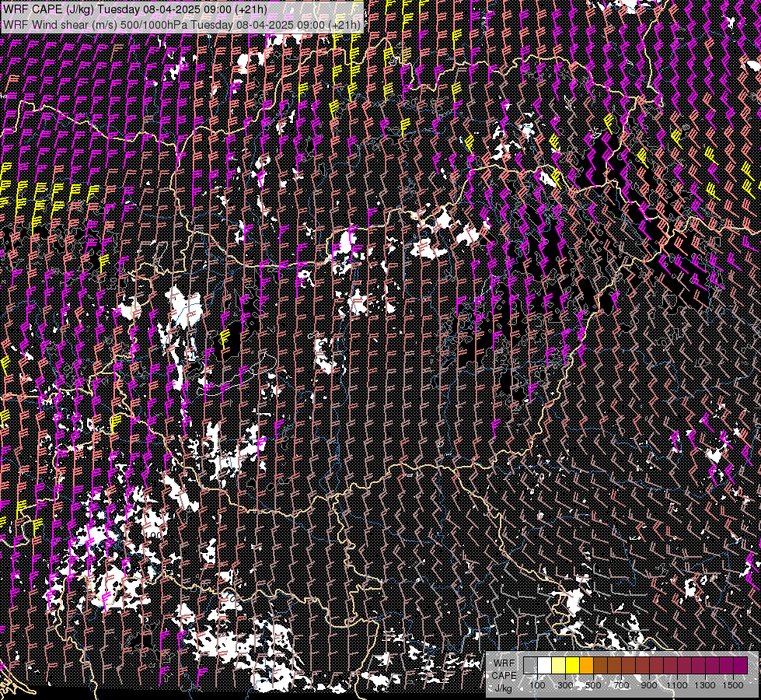Click the WRF Wind shear title line

click(182, 24)
